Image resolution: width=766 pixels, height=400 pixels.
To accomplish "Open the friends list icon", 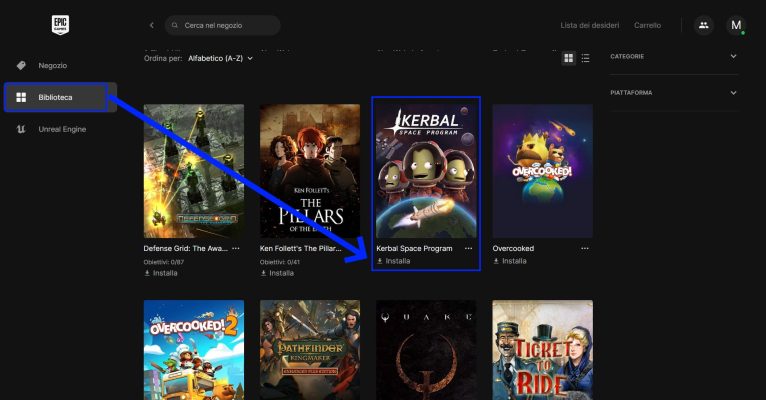I will (703, 25).
